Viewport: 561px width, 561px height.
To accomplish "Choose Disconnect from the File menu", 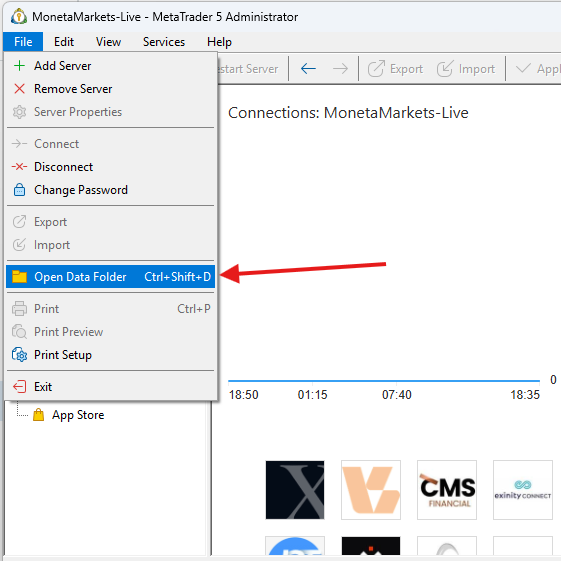I will [x=110, y=167].
